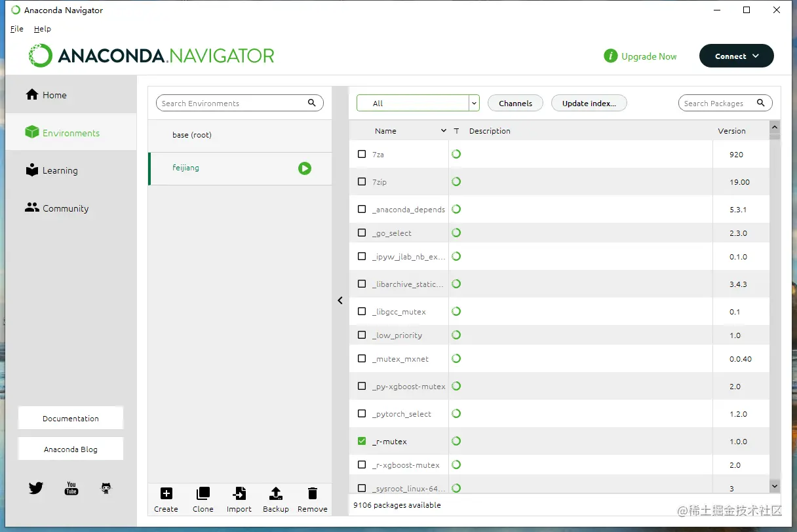Check the 7za package checkbox

362,154
